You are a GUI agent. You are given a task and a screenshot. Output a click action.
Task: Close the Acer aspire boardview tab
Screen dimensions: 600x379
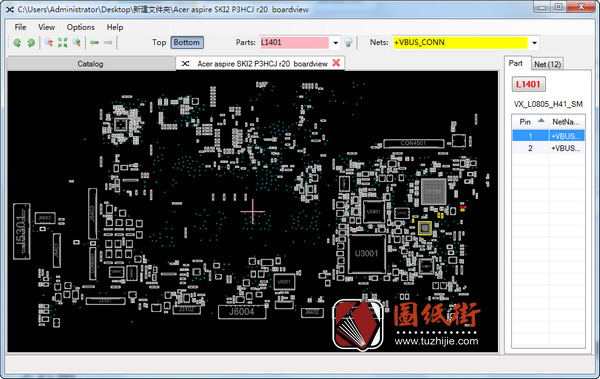pos(336,63)
